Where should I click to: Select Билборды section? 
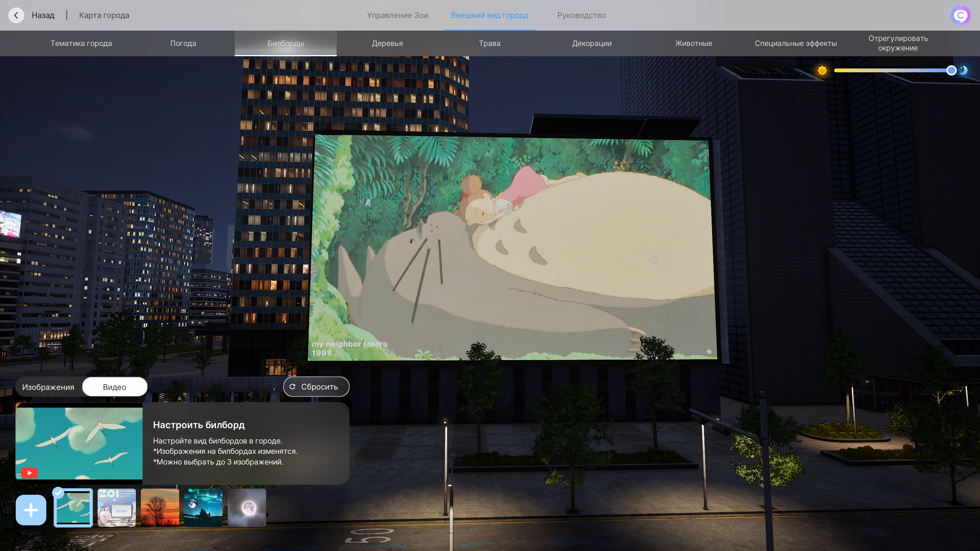click(286, 43)
